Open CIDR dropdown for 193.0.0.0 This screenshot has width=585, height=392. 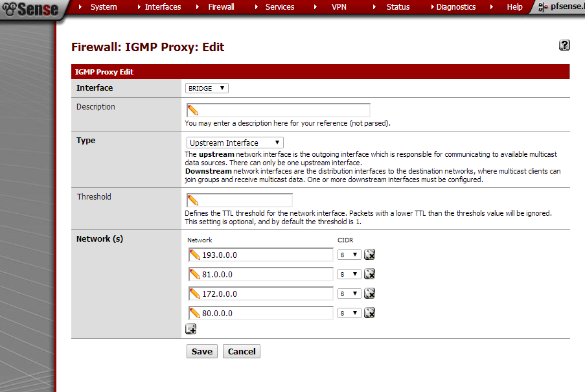(349, 255)
